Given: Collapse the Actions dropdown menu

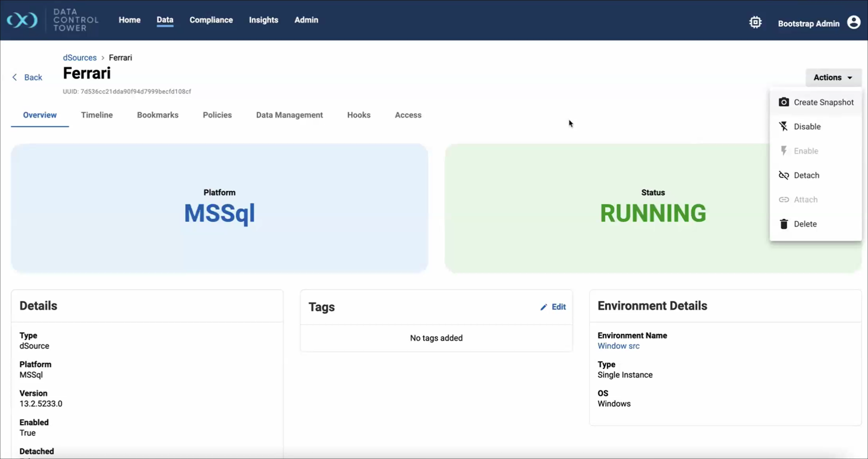Looking at the screenshot, I should pyautogui.click(x=833, y=77).
